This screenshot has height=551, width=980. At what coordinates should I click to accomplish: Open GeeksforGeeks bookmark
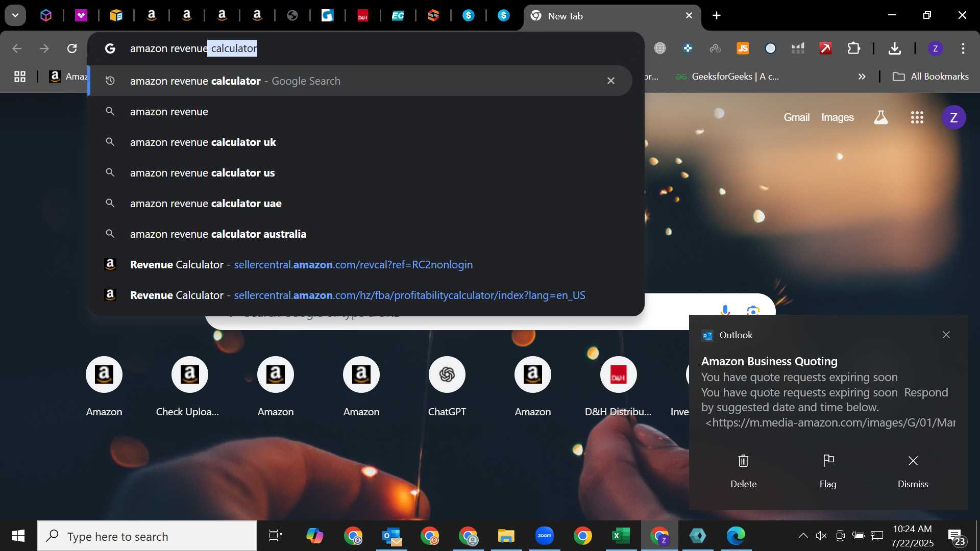click(727, 77)
